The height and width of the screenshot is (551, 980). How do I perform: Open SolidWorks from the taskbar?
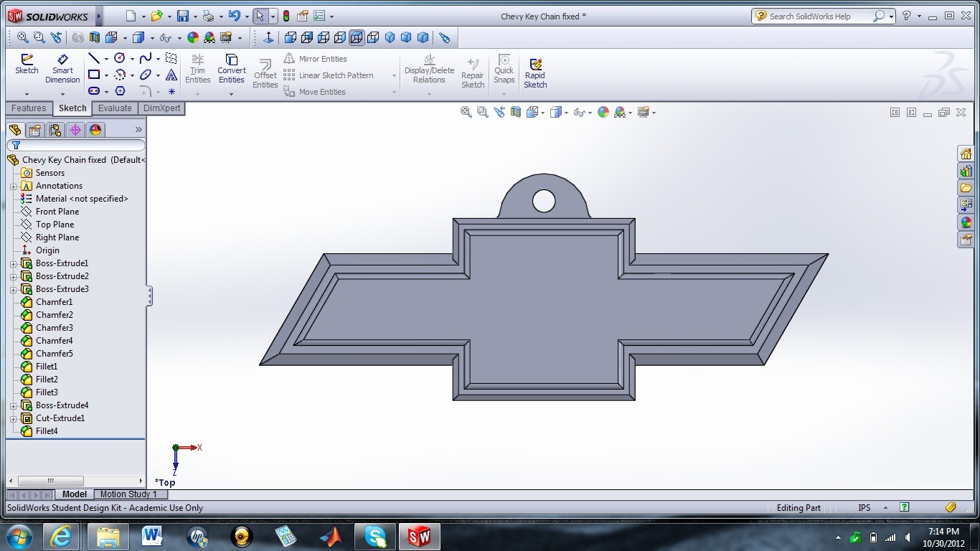click(x=418, y=536)
